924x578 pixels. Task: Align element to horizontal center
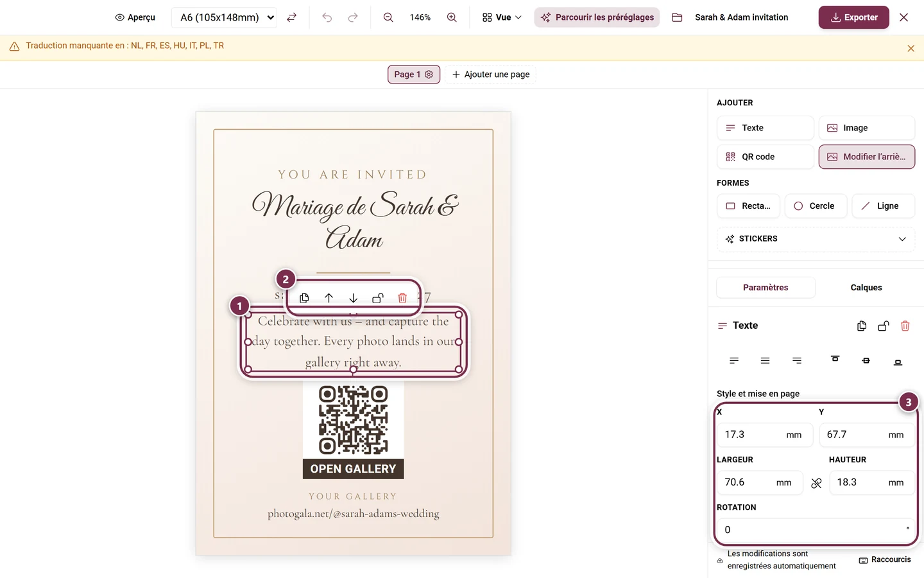(765, 361)
